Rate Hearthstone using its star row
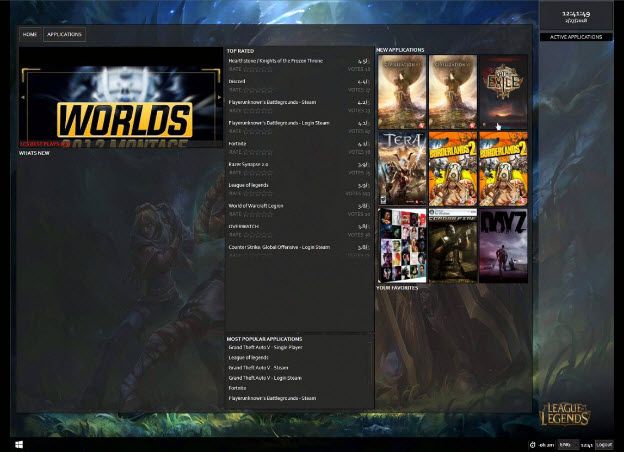The width and height of the screenshot is (624, 452). tap(257, 69)
